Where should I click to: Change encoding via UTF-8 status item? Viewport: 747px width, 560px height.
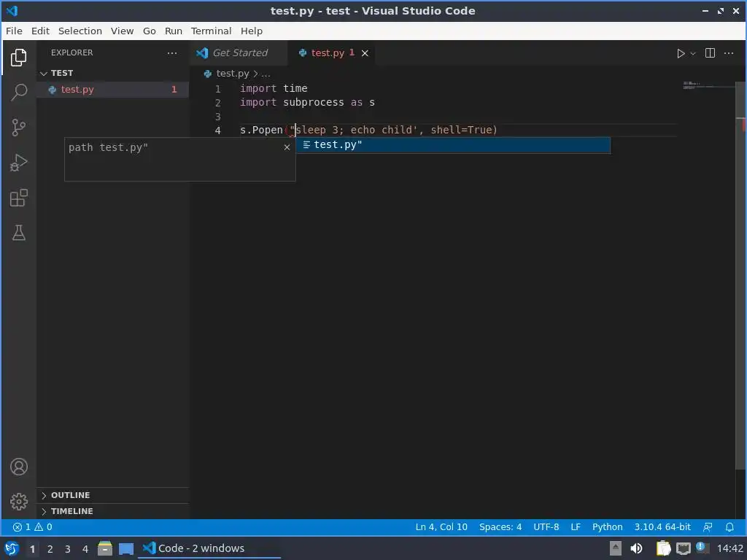(546, 527)
